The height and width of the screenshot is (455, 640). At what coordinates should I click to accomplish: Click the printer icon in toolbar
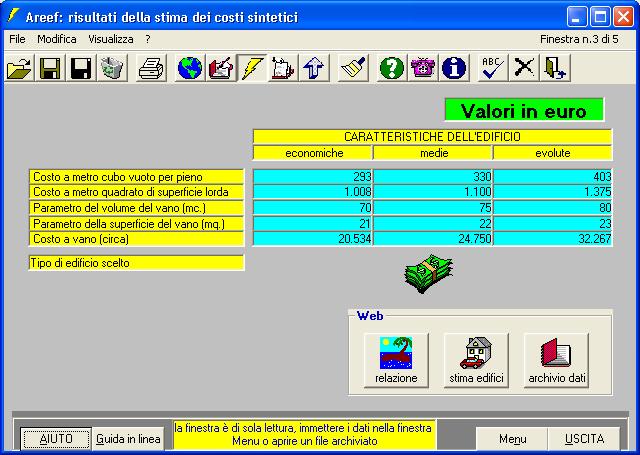pyautogui.click(x=151, y=67)
